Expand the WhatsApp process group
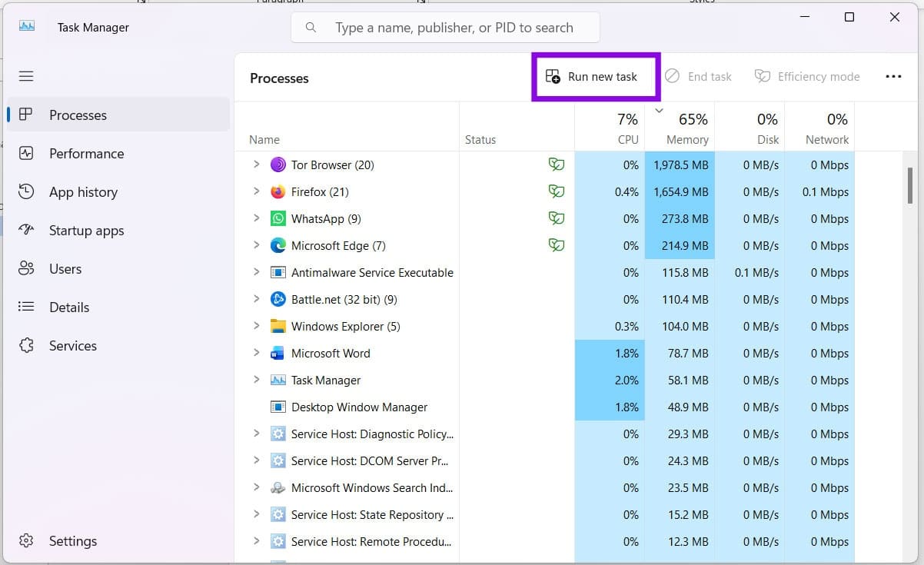The width and height of the screenshot is (924, 565). (x=256, y=218)
